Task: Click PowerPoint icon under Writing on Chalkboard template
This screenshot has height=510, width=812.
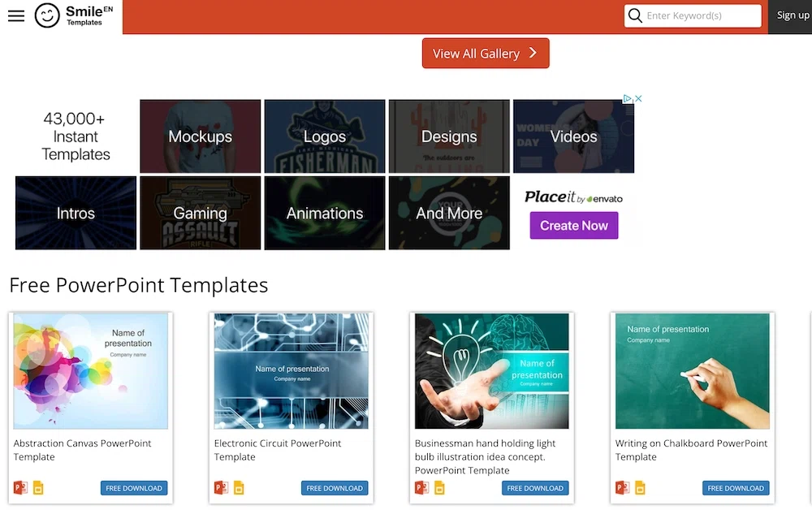Action: [622, 488]
